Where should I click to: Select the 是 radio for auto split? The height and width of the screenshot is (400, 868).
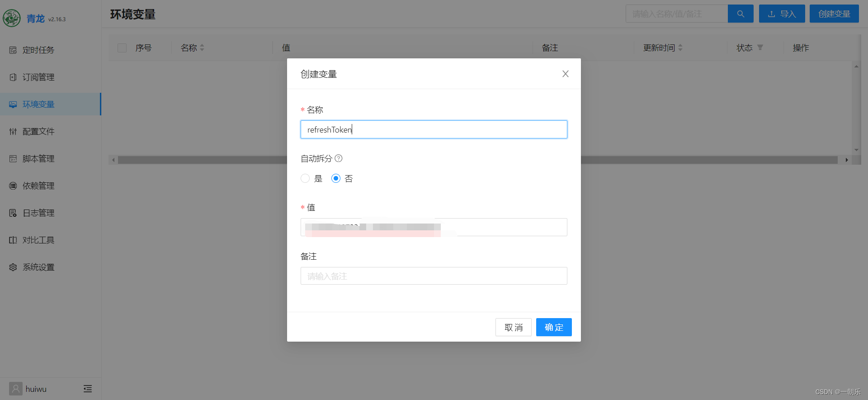click(x=306, y=178)
